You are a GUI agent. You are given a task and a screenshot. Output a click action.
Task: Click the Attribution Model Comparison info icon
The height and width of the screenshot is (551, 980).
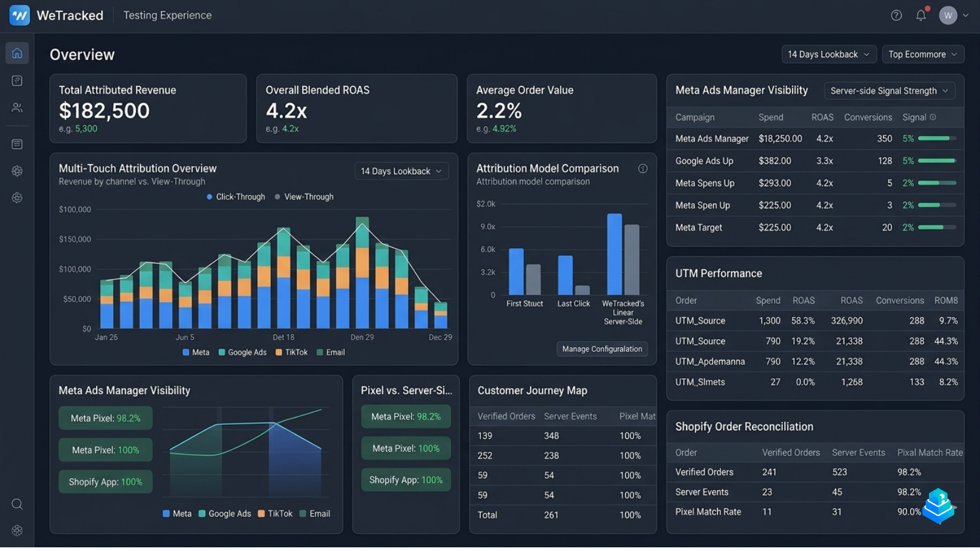coord(643,168)
